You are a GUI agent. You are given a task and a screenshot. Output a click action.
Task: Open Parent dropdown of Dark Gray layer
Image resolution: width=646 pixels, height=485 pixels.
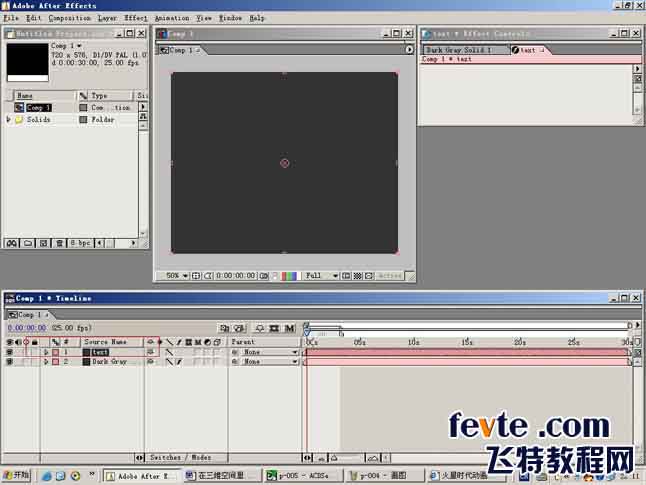(x=269, y=362)
